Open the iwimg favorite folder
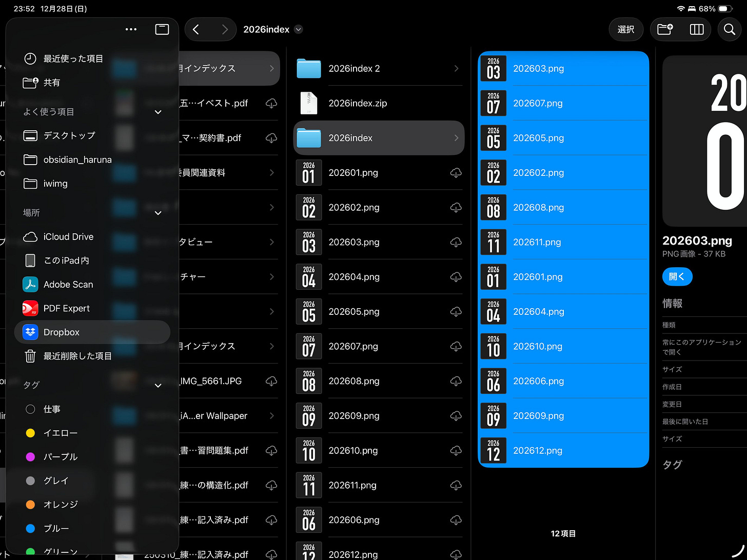 click(x=92, y=184)
